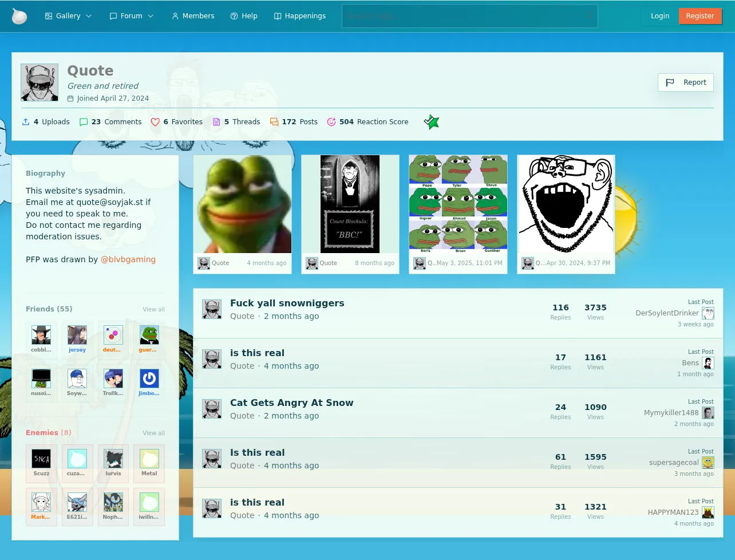Open the Help menu item
The width and height of the screenshot is (735, 560).
pos(244,16)
